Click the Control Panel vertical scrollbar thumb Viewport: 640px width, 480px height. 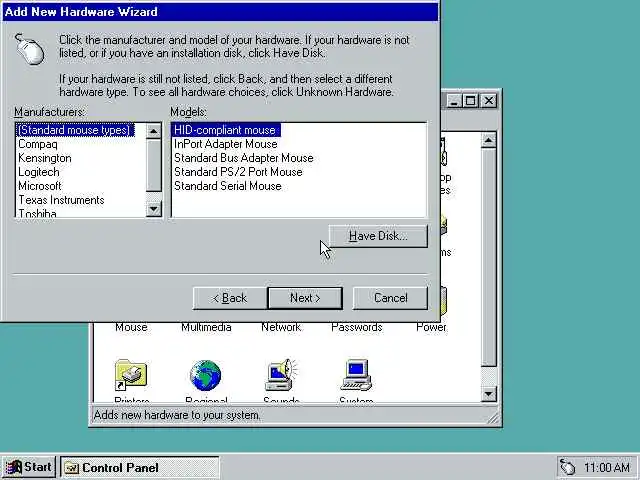489,257
